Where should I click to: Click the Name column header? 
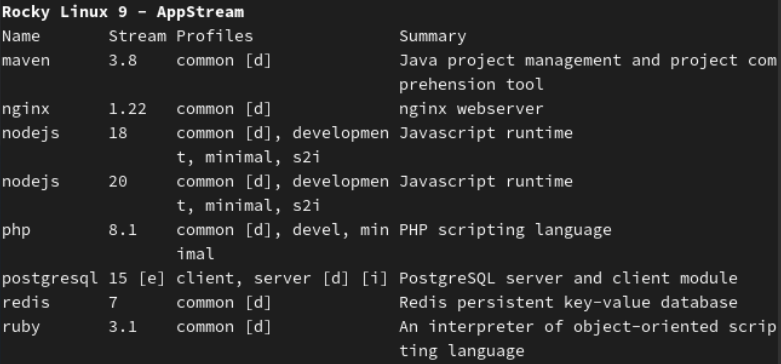pyautogui.click(x=21, y=36)
